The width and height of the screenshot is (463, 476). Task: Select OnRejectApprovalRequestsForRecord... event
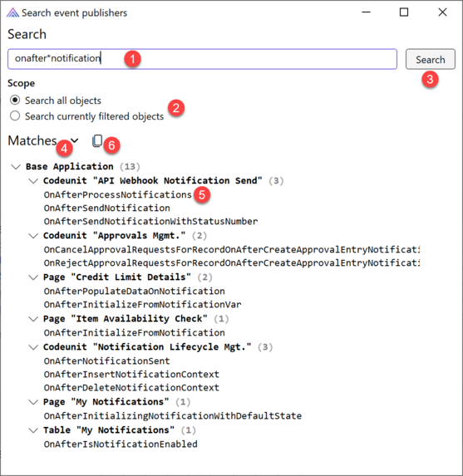pyautogui.click(x=232, y=263)
